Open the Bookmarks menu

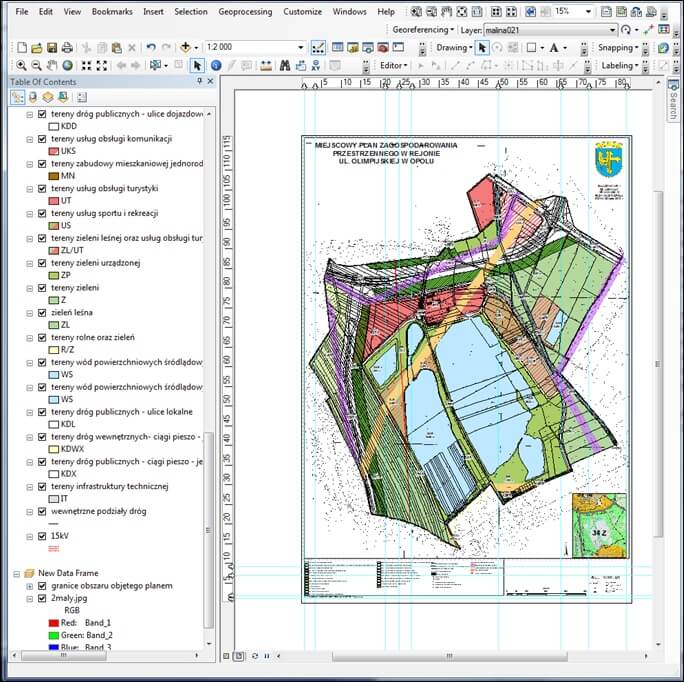pyautogui.click(x=112, y=12)
